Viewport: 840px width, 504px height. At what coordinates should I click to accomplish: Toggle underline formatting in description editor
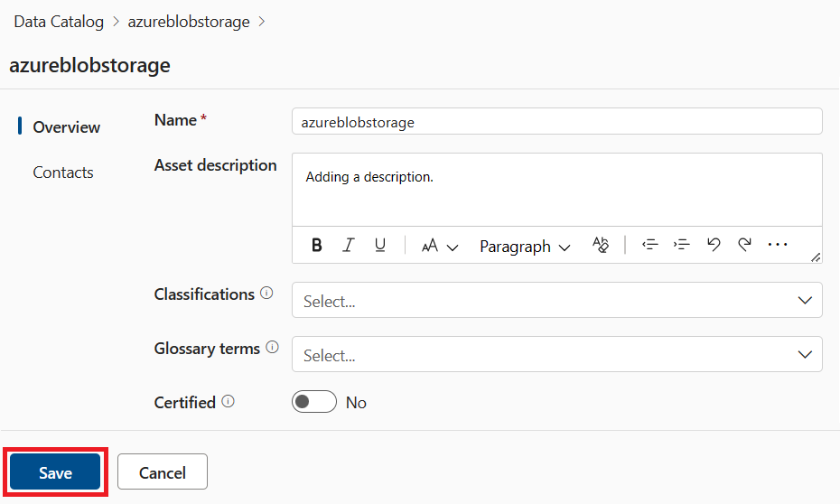pyautogui.click(x=380, y=246)
